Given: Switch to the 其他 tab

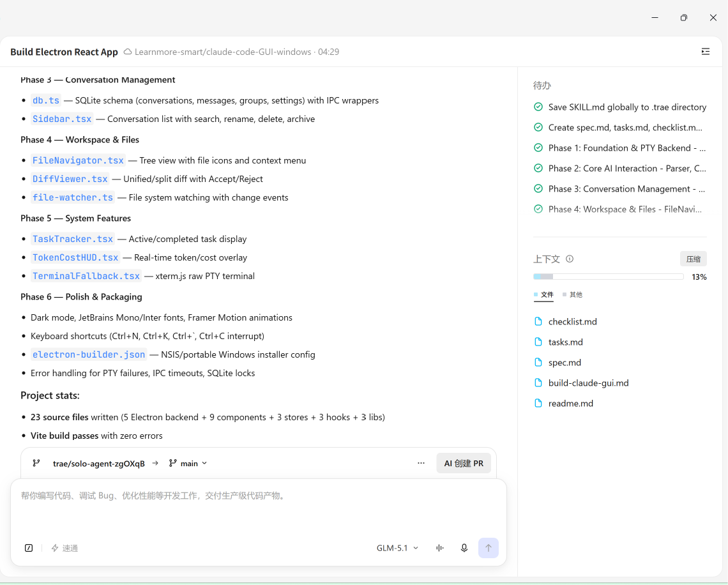Looking at the screenshot, I should 572,295.
